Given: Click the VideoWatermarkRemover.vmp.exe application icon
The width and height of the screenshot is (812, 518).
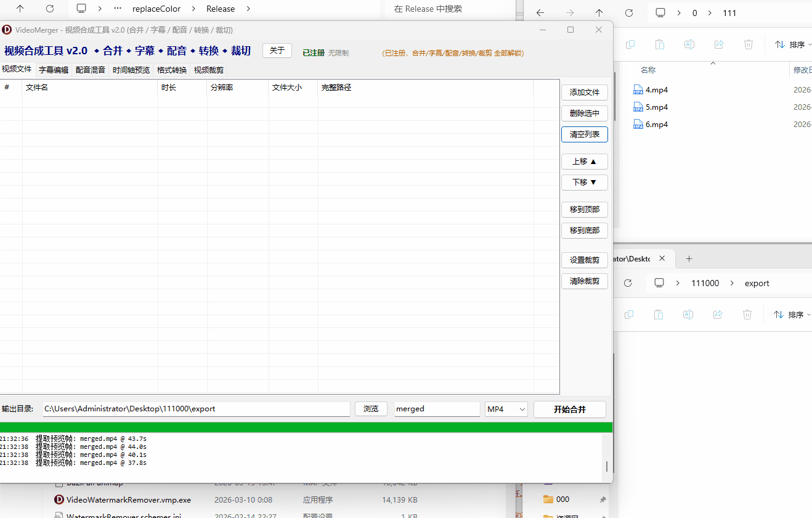Looking at the screenshot, I should point(59,500).
